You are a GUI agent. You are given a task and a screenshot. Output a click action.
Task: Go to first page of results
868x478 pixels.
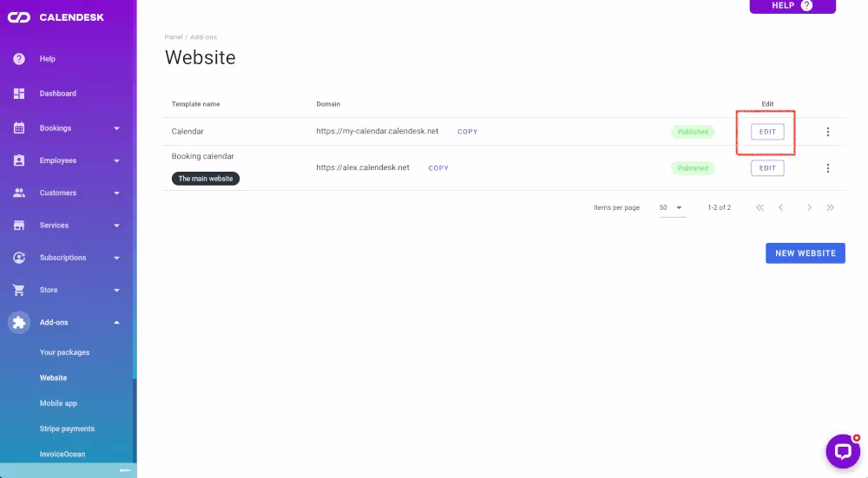click(x=759, y=207)
